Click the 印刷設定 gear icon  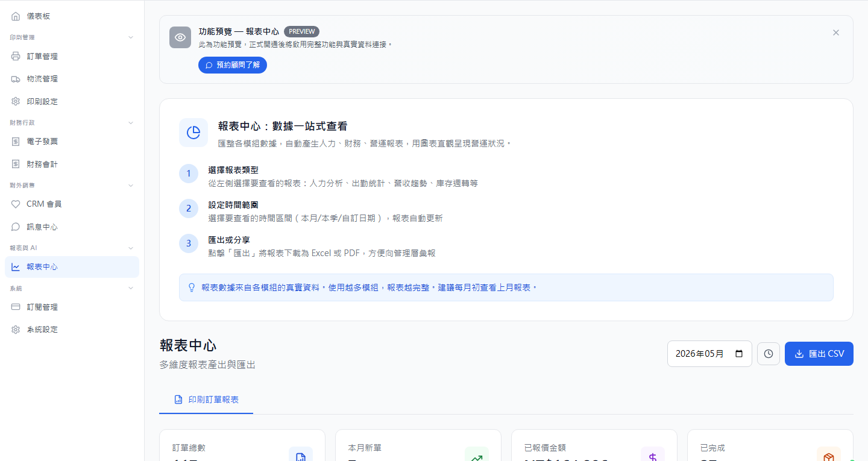[16, 101]
